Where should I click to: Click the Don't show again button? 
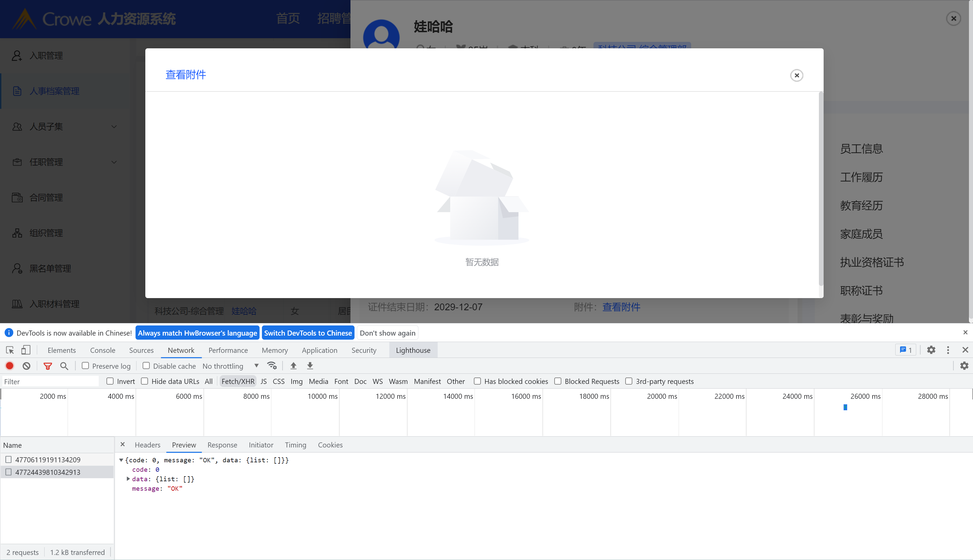click(x=387, y=333)
